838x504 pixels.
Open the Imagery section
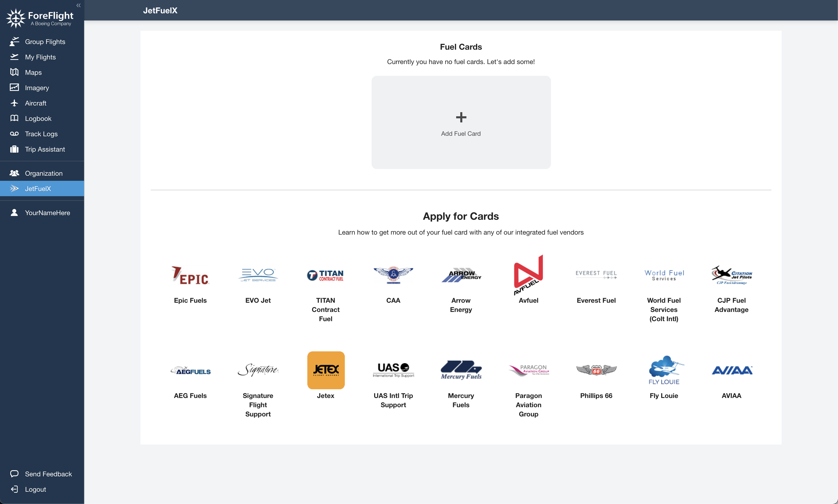(x=37, y=88)
